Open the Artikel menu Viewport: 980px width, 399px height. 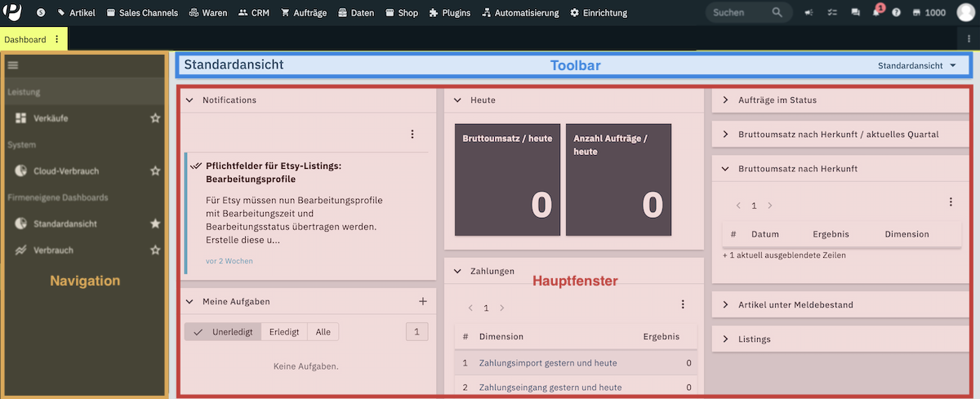pyautogui.click(x=76, y=13)
